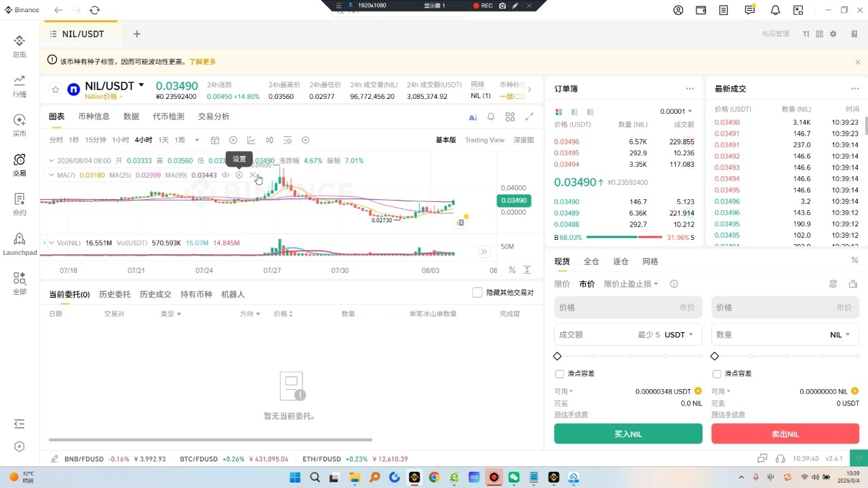This screenshot has height=488, width=868.
Task: Select the candlestick chart type icon
Action: tap(269, 140)
